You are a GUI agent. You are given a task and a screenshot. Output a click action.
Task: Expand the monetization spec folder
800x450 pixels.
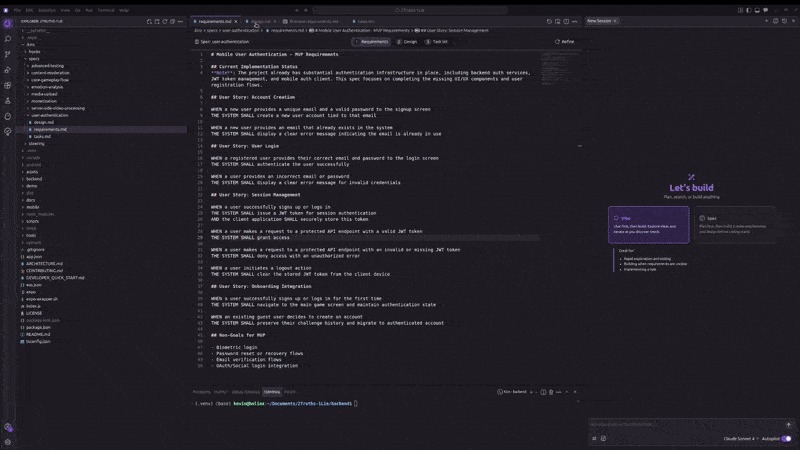tap(43, 101)
